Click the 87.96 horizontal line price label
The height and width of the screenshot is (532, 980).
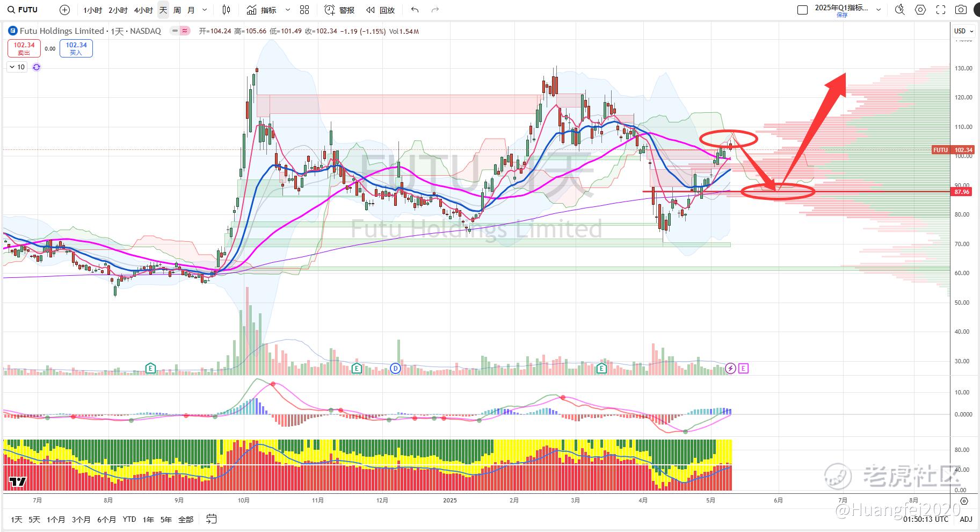[962, 192]
